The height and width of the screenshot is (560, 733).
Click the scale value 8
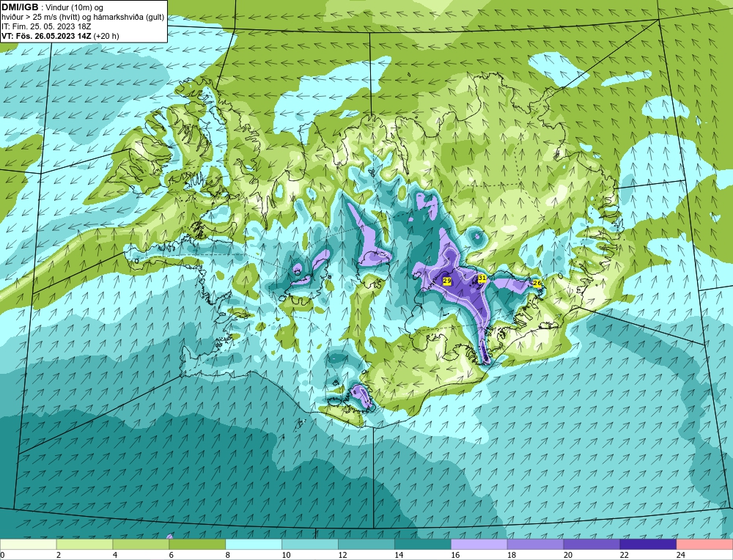point(228,555)
